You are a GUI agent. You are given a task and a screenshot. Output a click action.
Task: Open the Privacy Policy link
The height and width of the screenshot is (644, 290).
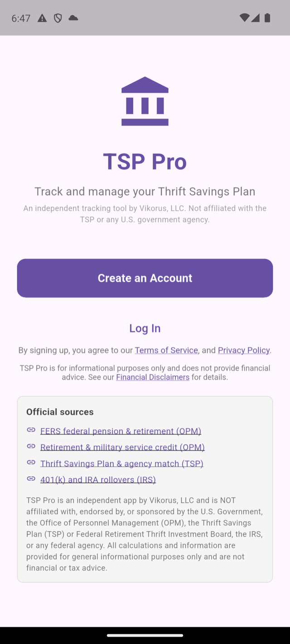(244, 350)
